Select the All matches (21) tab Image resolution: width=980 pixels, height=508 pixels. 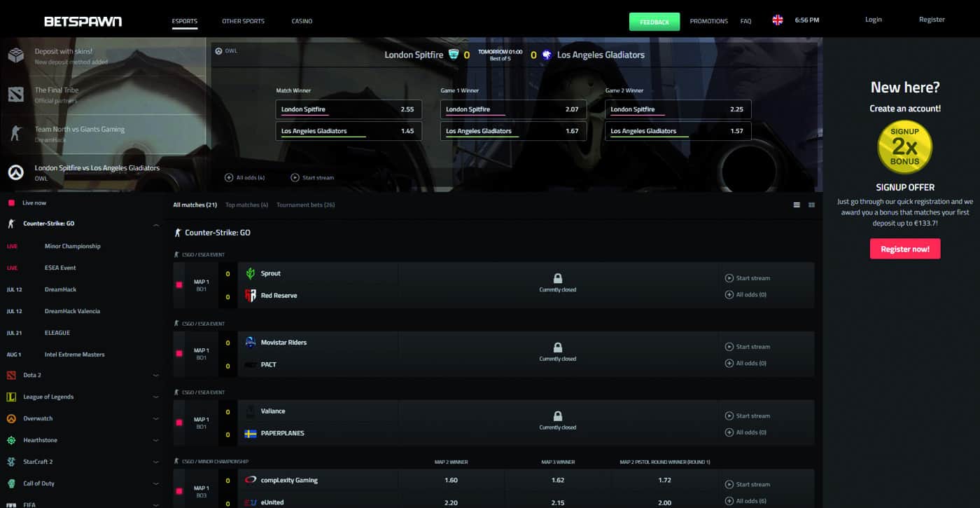coord(195,205)
